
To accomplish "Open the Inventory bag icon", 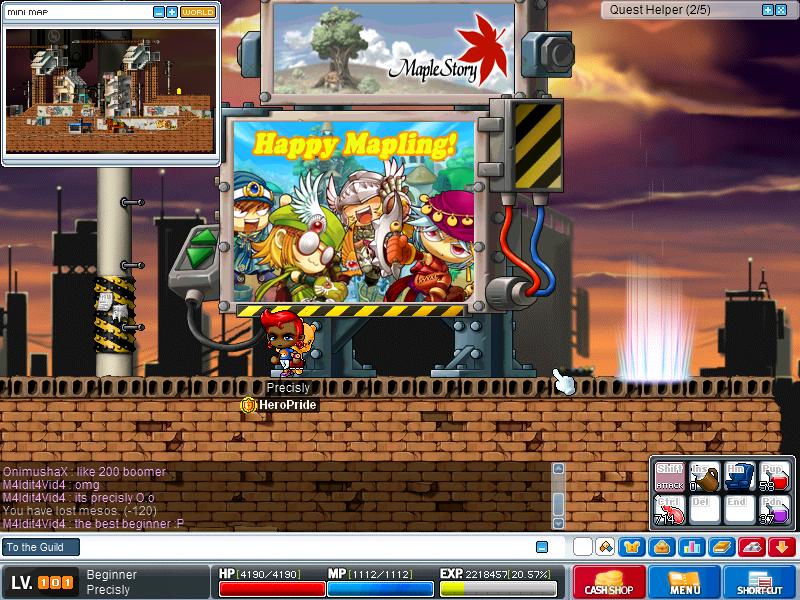I will pyautogui.click(x=662, y=547).
